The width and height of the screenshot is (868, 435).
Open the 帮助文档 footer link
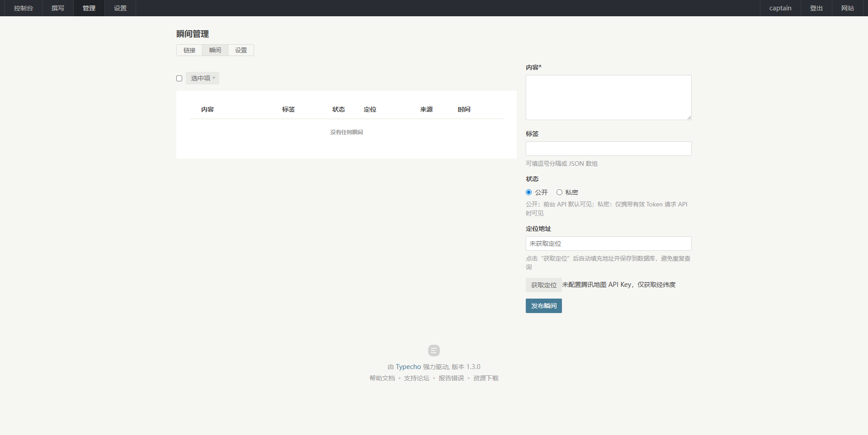[382, 378]
